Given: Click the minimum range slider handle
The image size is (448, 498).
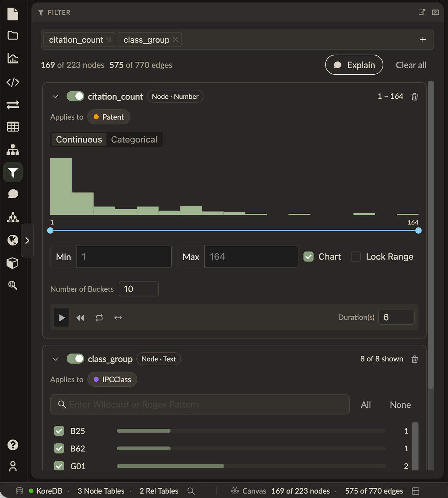Looking at the screenshot, I should 50,231.
